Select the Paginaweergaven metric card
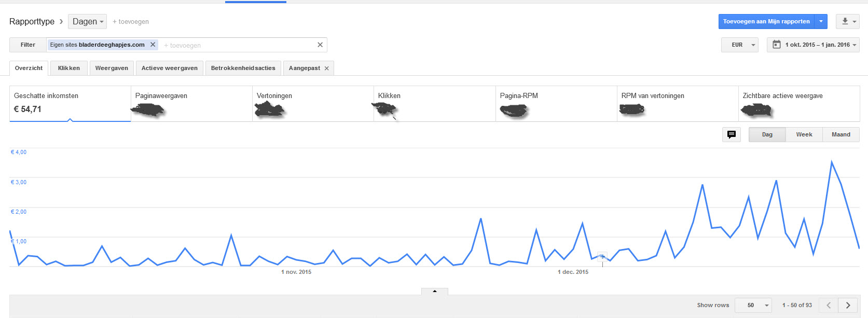Screen dimensions: 868x318 coord(191,104)
